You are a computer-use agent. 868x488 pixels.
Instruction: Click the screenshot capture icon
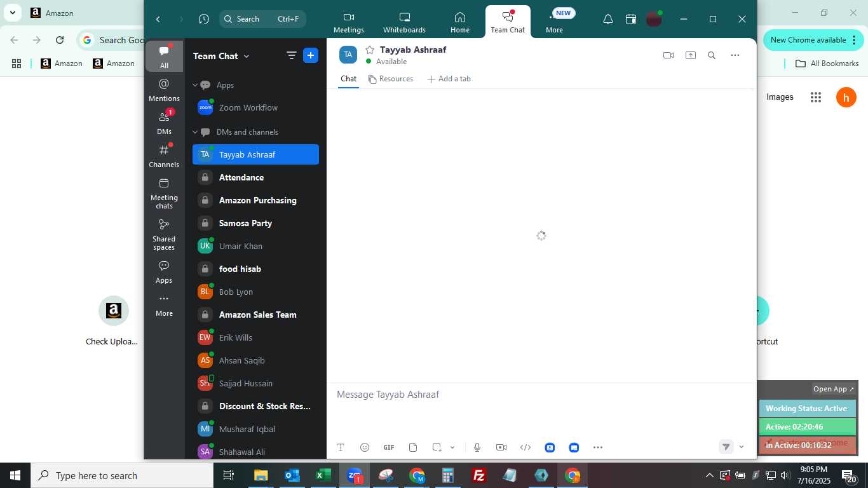click(437, 447)
